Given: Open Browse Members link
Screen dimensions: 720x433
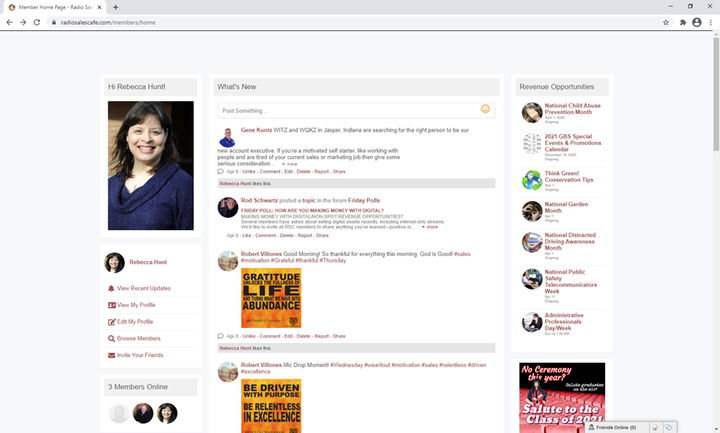Looking at the screenshot, I should click(139, 338).
